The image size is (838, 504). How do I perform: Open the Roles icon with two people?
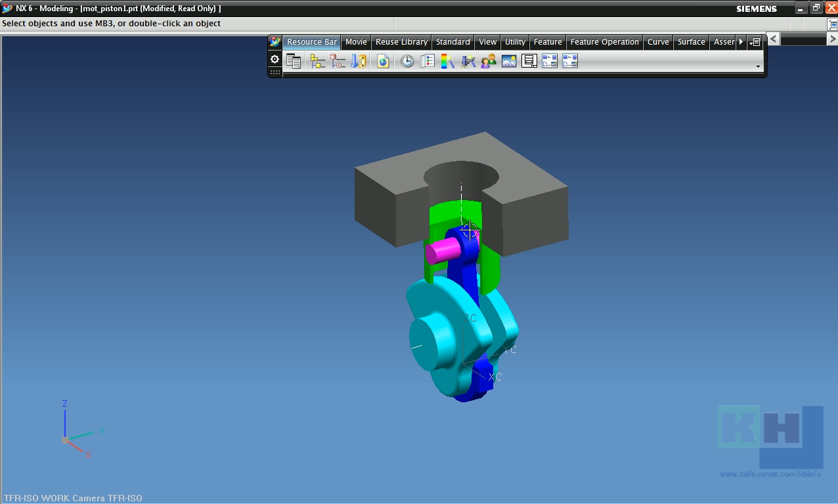pyautogui.click(x=489, y=62)
